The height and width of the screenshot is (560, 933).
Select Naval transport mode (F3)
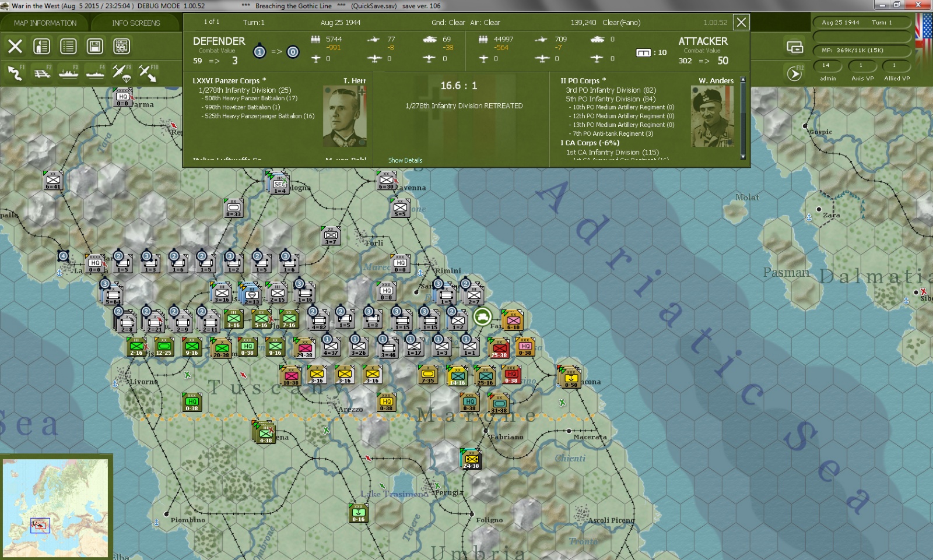coord(68,73)
